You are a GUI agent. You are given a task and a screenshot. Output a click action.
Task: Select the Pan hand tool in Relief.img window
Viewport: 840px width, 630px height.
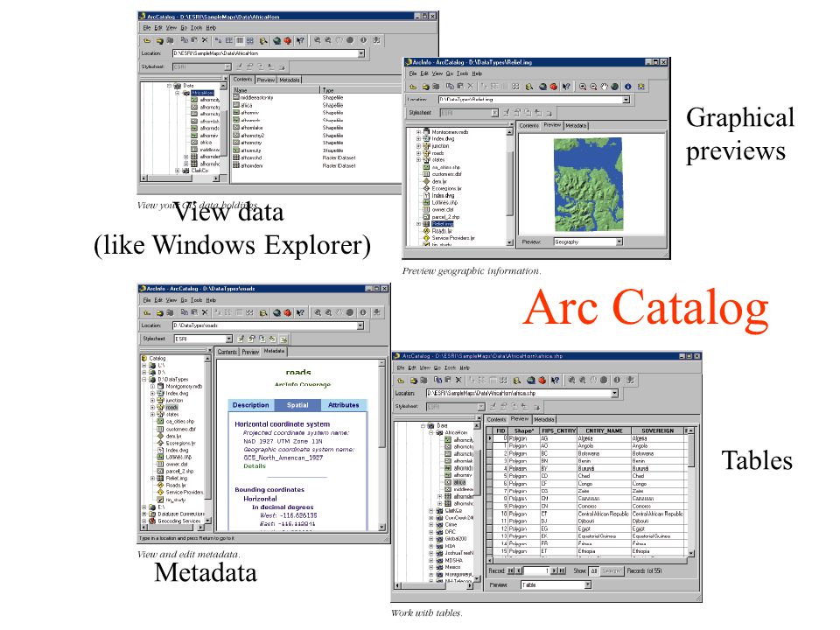[604, 87]
